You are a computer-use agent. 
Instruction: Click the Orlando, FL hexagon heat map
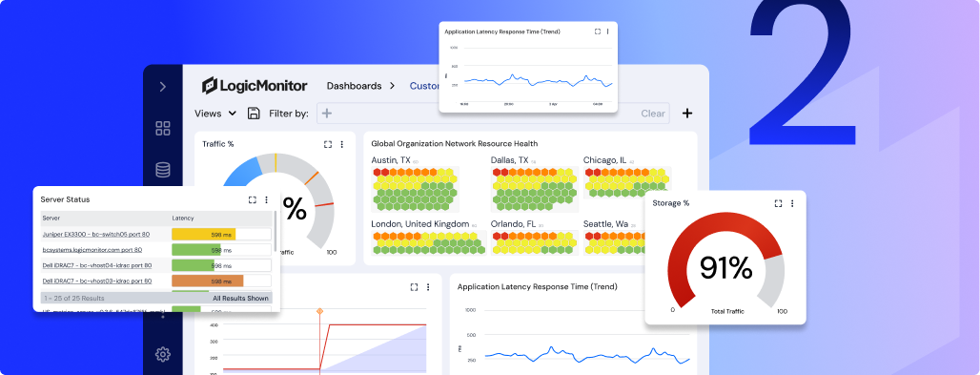point(535,243)
